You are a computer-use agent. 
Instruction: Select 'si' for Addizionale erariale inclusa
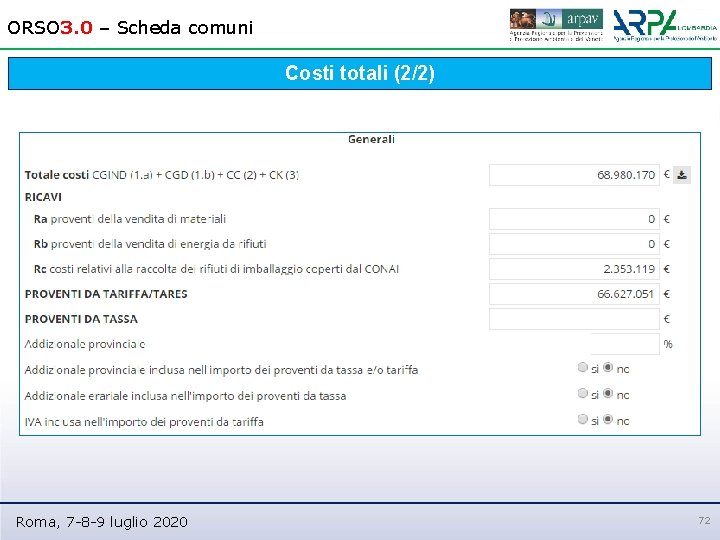click(x=583, y=394)
